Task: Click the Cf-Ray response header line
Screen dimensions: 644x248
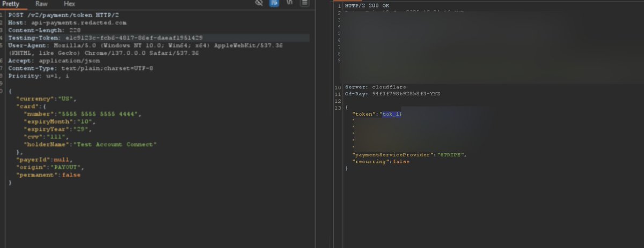Action: tap(393, 94)
